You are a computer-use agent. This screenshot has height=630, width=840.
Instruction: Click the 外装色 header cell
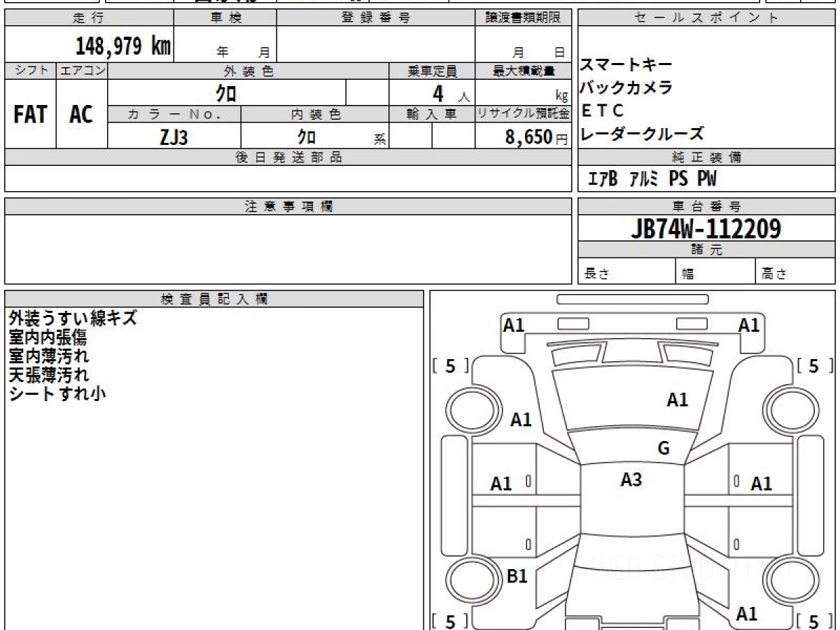pyautogui.click(x=248, y=71)
